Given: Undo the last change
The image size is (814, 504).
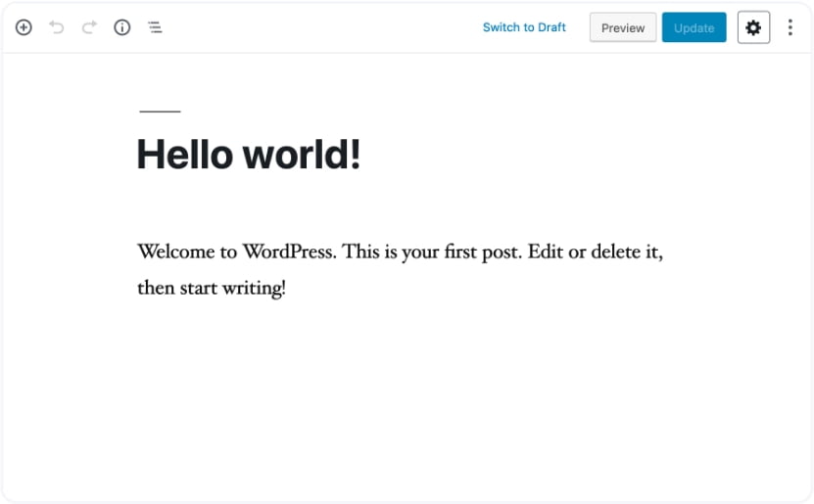Looking at the screenshot, I should point(57,27).
